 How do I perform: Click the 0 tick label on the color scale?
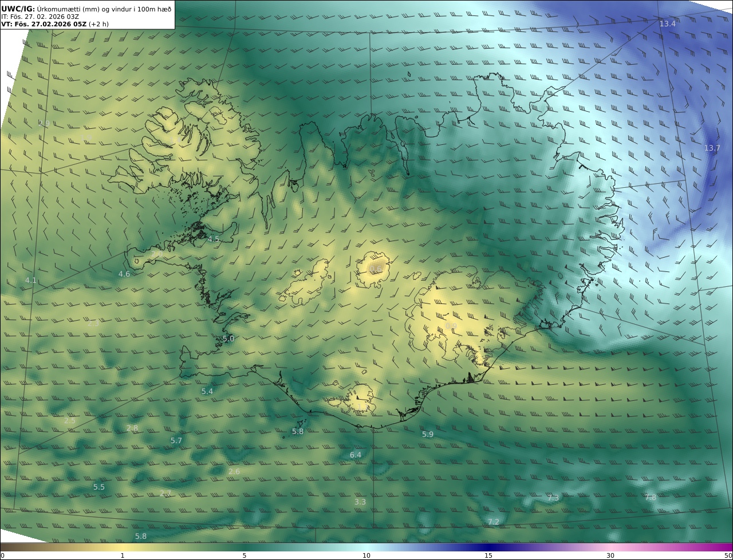point(2,555)
